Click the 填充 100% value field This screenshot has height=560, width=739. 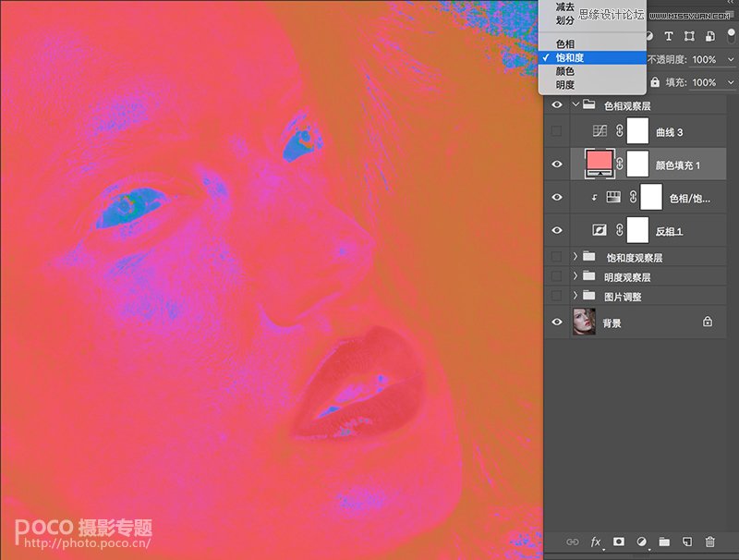click(705, 82)
